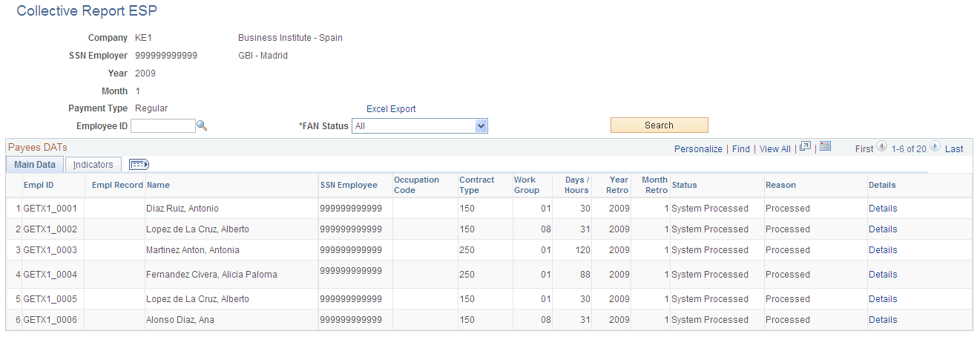Sort by SSN Employee column header

[x=349, y=185]
